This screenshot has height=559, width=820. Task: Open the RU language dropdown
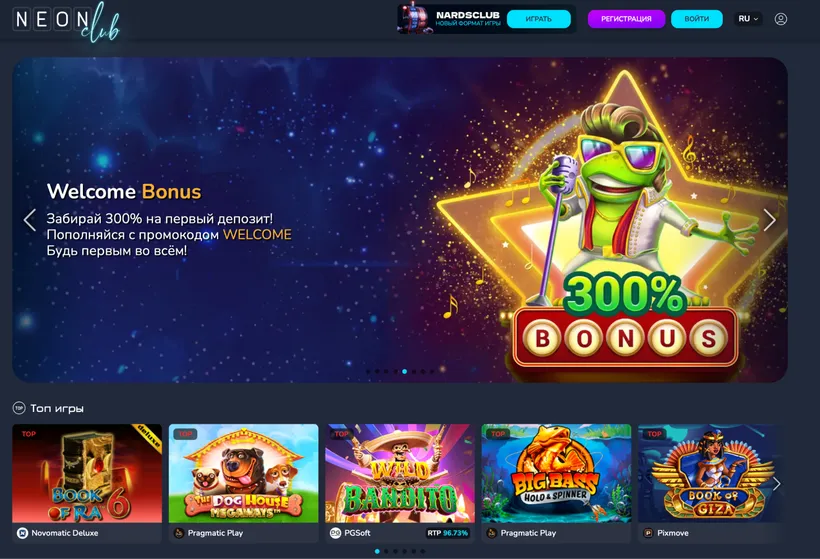pyautogui.click(x=748, y=19)
